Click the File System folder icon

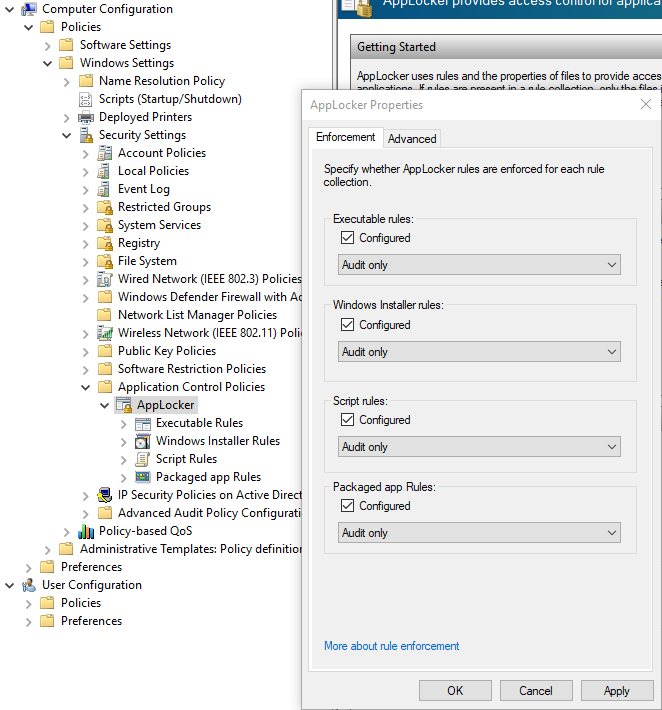point(105,261)
